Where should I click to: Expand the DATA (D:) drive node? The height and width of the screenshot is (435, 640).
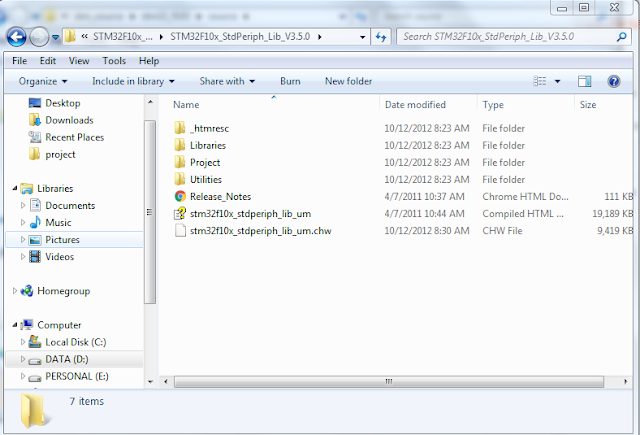23,359
